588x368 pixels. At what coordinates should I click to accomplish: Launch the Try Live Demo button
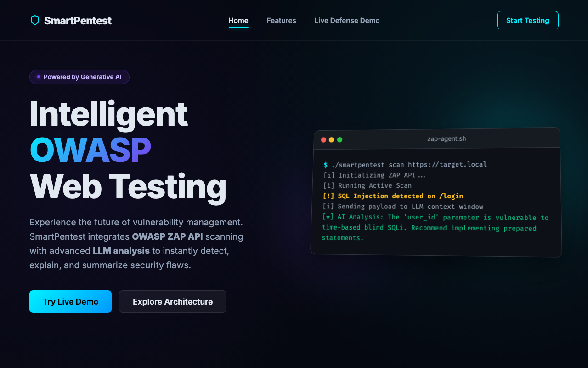point(70,301)
